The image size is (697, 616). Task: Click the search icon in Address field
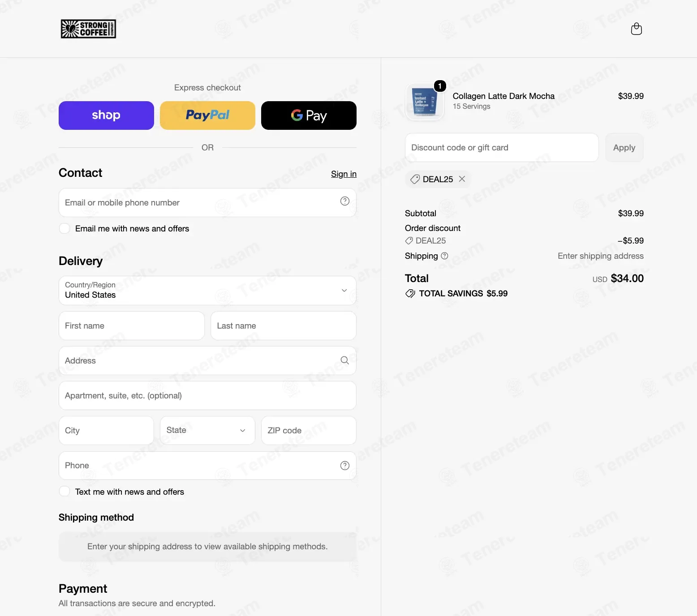point(344,360)
